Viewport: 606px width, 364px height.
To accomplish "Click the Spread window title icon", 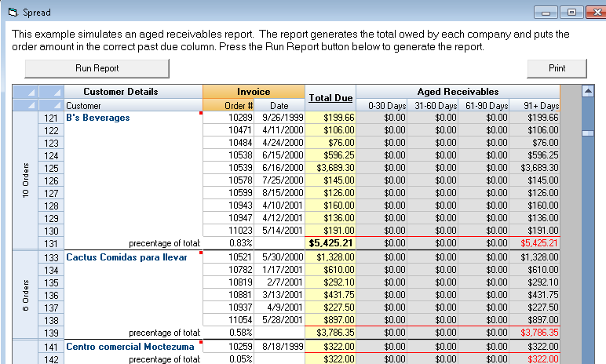I will point(13,13).
